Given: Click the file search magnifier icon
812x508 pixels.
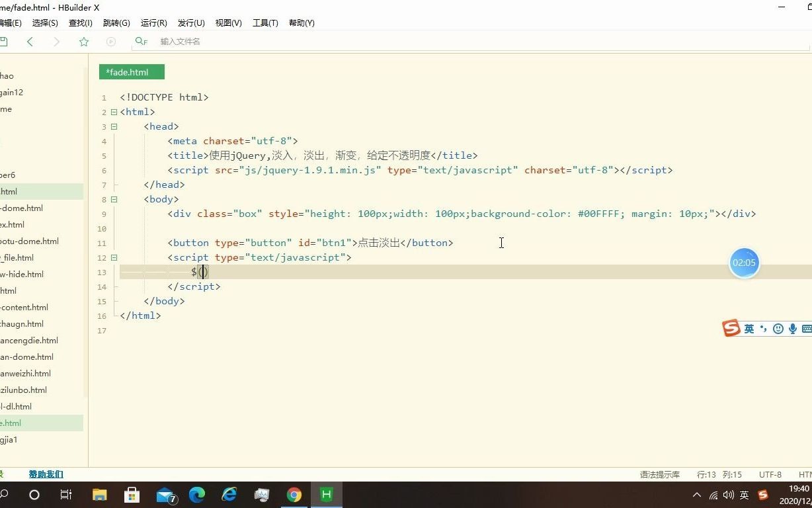Looking at the screenshot, I should (x=140, y=40).
